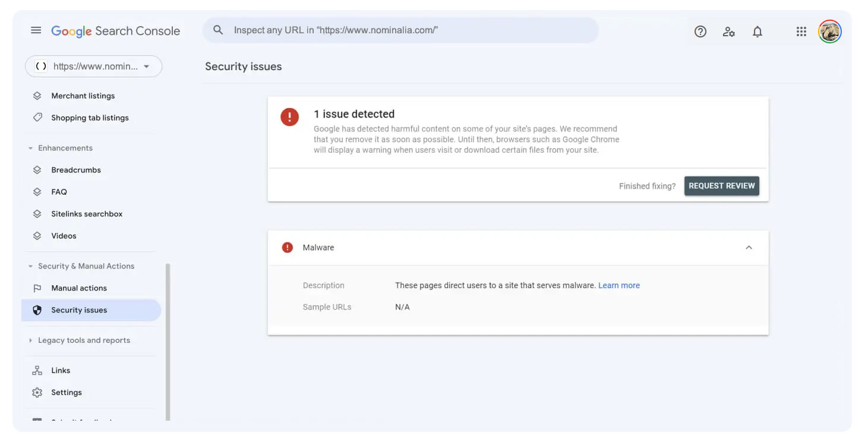Open the user management settings icon
This screenshot has height=448, width=868.
coord(729,31)
